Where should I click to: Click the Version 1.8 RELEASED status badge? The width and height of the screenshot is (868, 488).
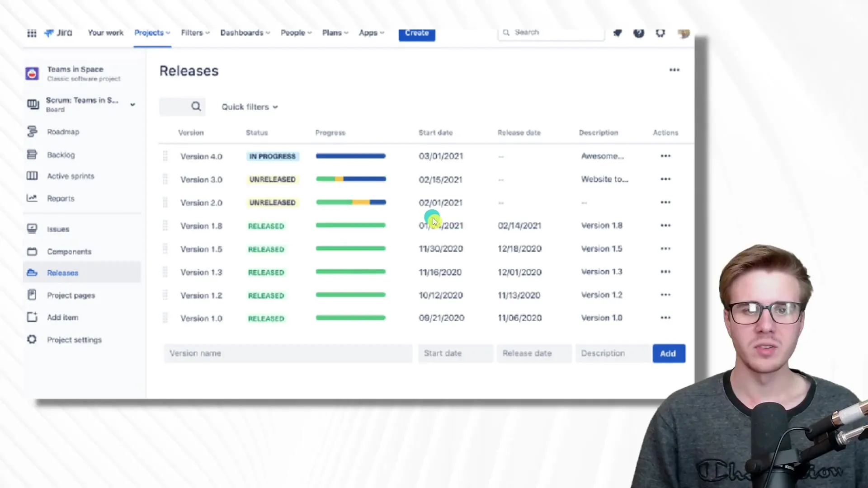[x=266, y=225]
